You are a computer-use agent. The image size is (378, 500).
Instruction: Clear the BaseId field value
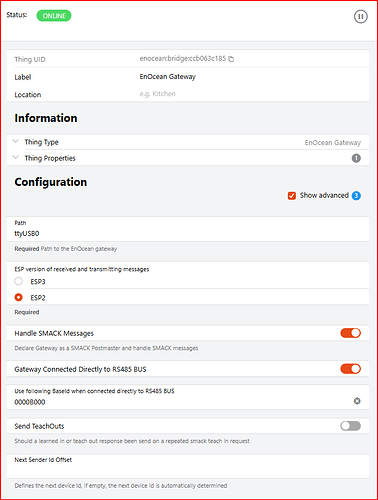357,401
